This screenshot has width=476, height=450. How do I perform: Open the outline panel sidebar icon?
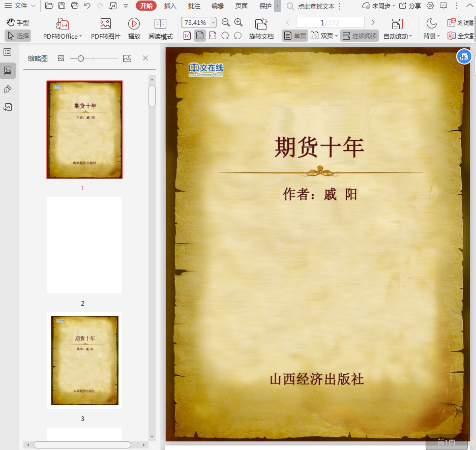point(8,52)
